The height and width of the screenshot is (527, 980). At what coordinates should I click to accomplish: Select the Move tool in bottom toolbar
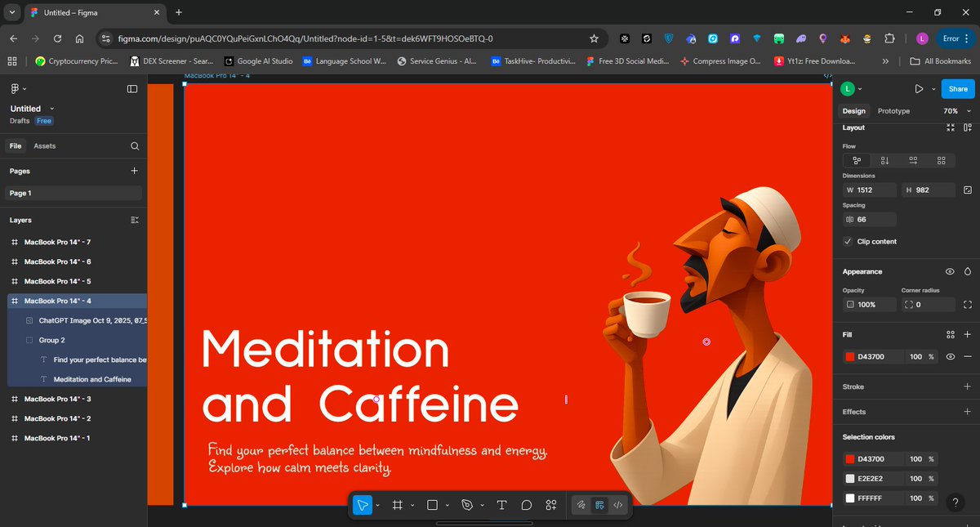pos(362,505)
